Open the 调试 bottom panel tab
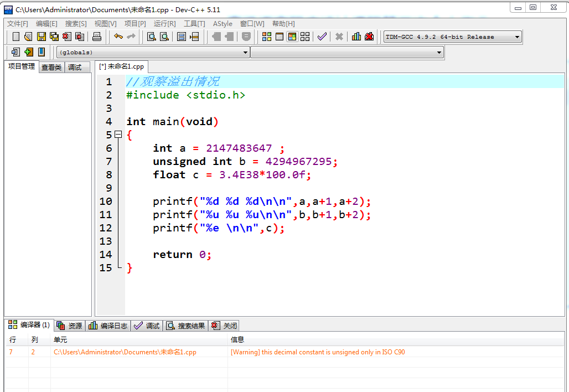This screenshot has width=569, height=392. coord(147,326)
